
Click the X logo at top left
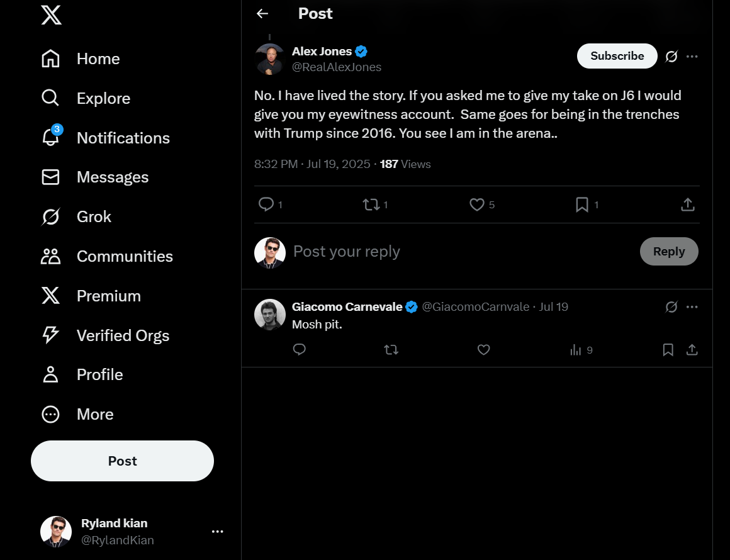click(51, 14)
